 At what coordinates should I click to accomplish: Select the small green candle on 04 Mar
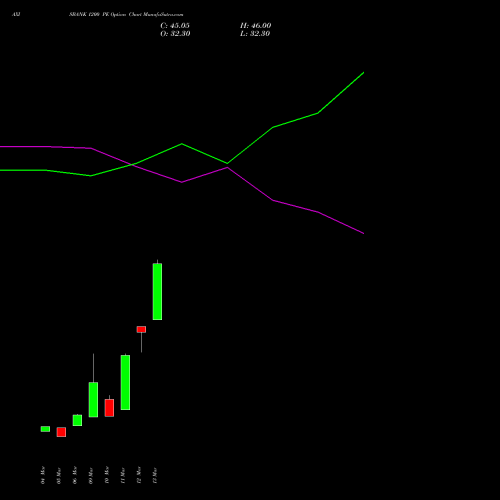[45, 429]
